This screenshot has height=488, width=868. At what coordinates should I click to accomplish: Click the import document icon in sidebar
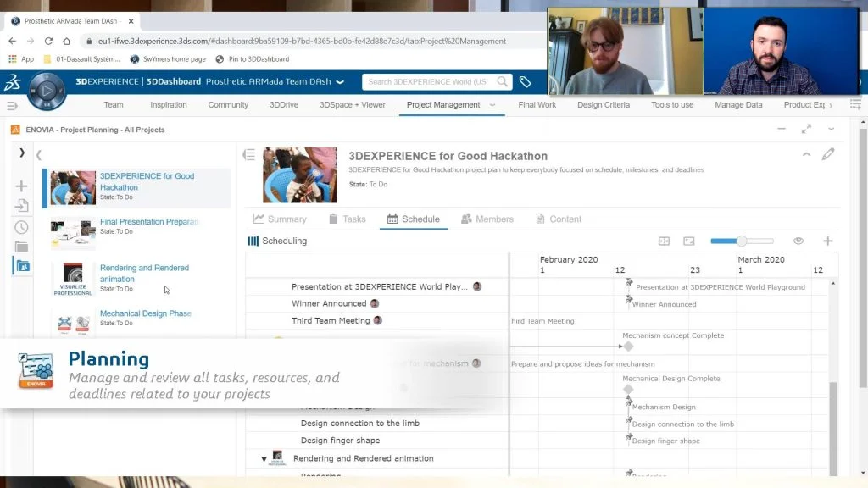21,206
